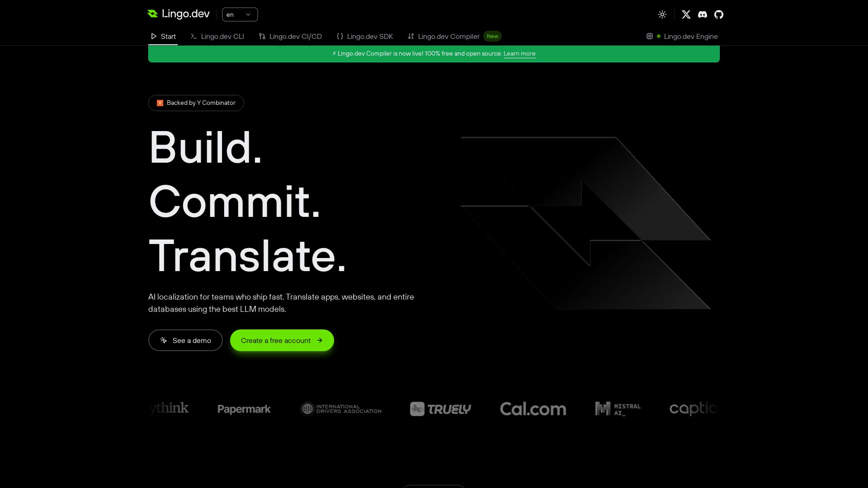Open Lingo.dev Engine link
This screenshot has width=868, height=488.
[x=690, y=36]
